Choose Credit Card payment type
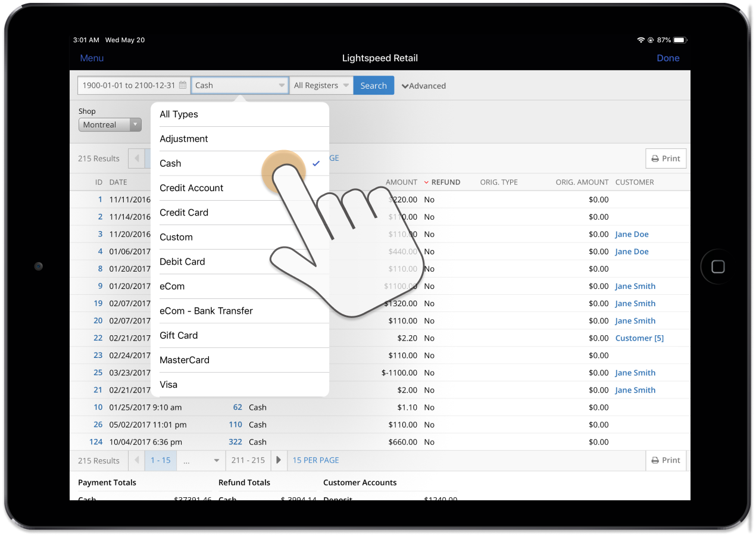Screen dimensions: 756x539 tap(240, 213)
